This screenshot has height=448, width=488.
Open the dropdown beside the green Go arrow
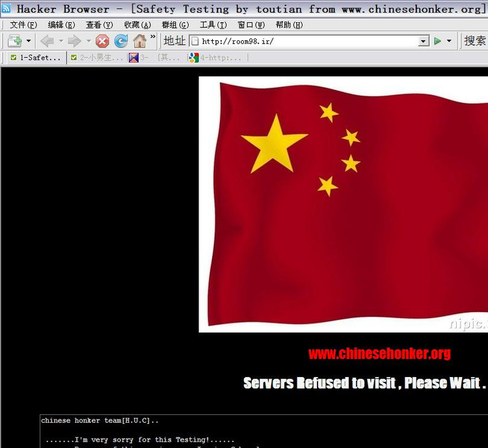click(x=449, y=41)
